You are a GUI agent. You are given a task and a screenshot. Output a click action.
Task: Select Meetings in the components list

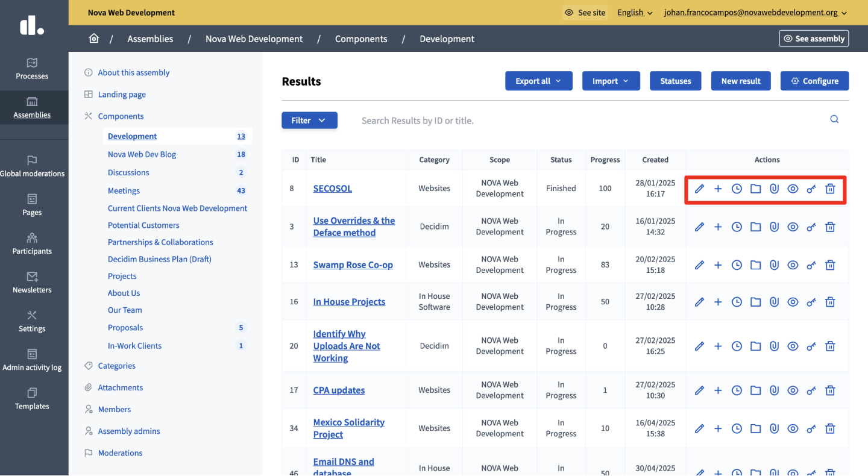(124, 190)
